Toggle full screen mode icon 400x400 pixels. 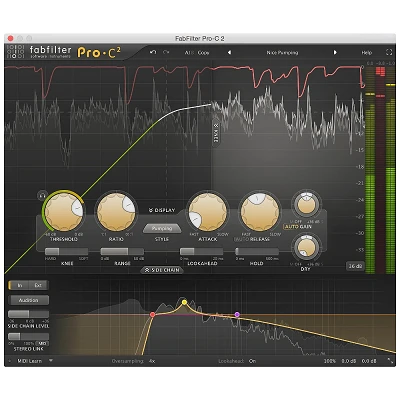[389, 52]
